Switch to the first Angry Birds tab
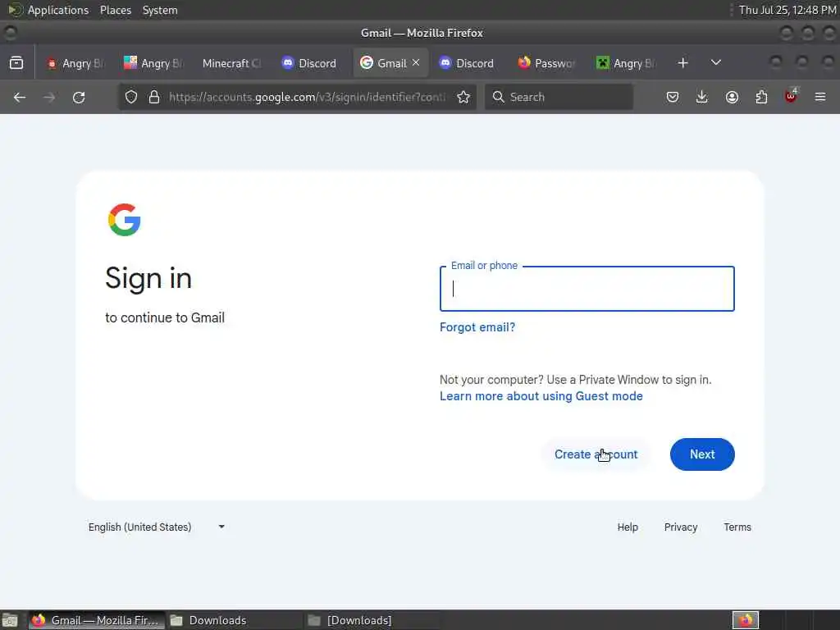The image size is (840, 630). (x=75, y=63)
